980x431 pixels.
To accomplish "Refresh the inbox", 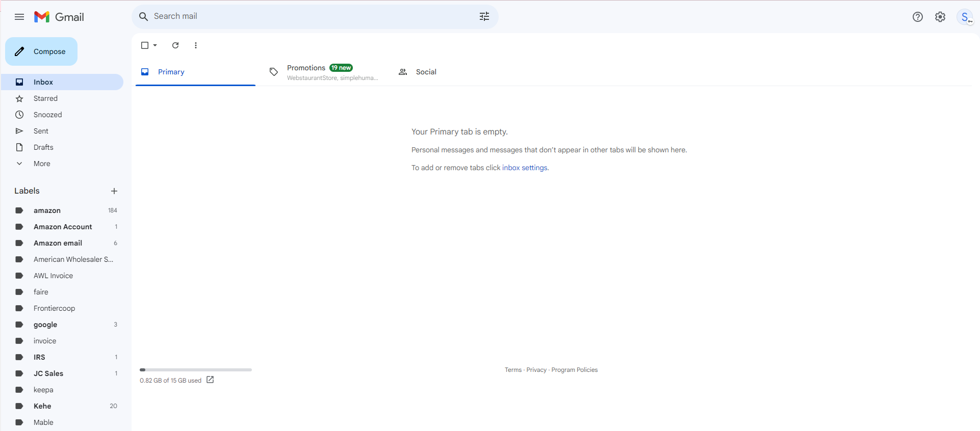I will point(175,45).
